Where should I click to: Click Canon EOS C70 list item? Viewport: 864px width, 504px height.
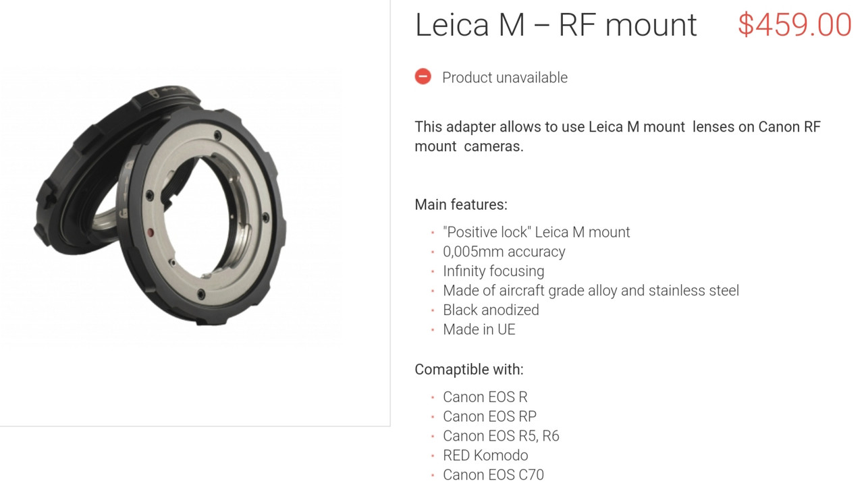click(x=493, y=476)
